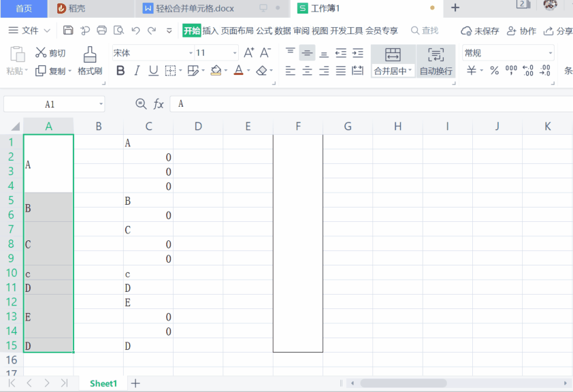The image size is (573, 392).
Task: Click the format painter icon
Action: point(90,55)
